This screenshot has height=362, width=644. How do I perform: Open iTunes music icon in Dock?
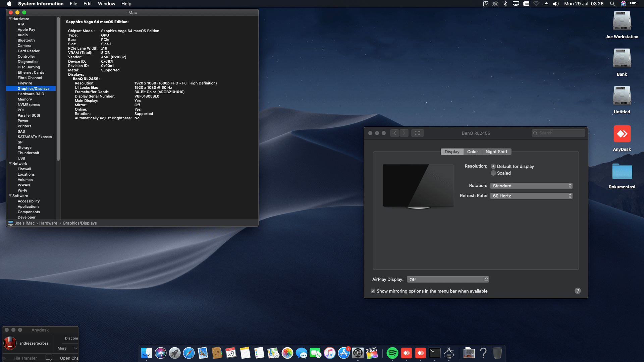point(330,353)
